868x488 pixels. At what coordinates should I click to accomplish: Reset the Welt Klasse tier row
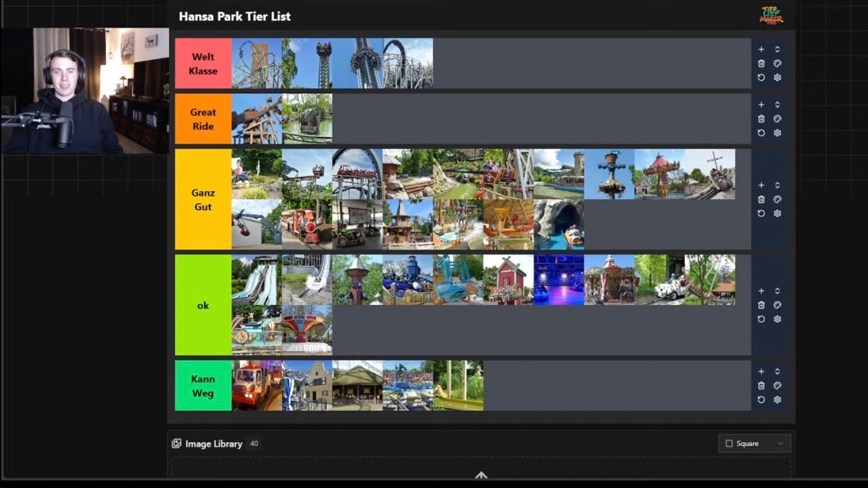point(761,77)
